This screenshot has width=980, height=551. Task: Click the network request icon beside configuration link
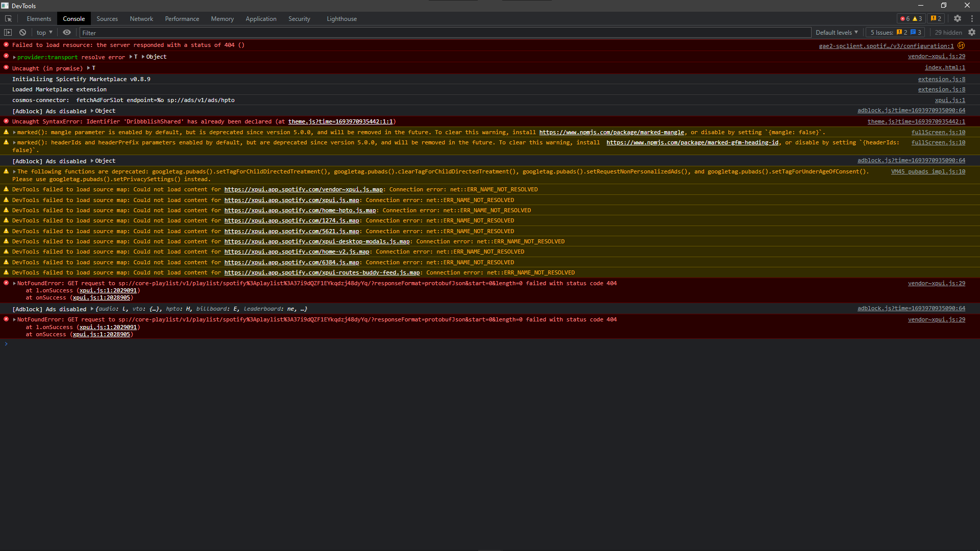point(961,45)
